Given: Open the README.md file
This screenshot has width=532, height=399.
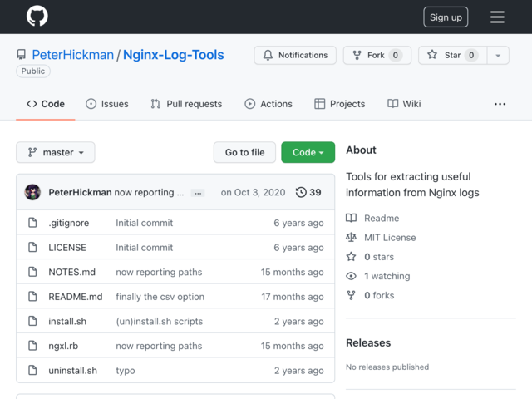Looking at the screenshot, I should pyautogui.click(x=76, y=297).
